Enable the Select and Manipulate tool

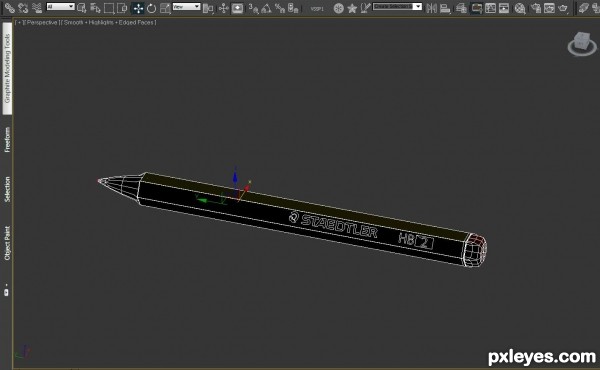click(x=223, y=8)
